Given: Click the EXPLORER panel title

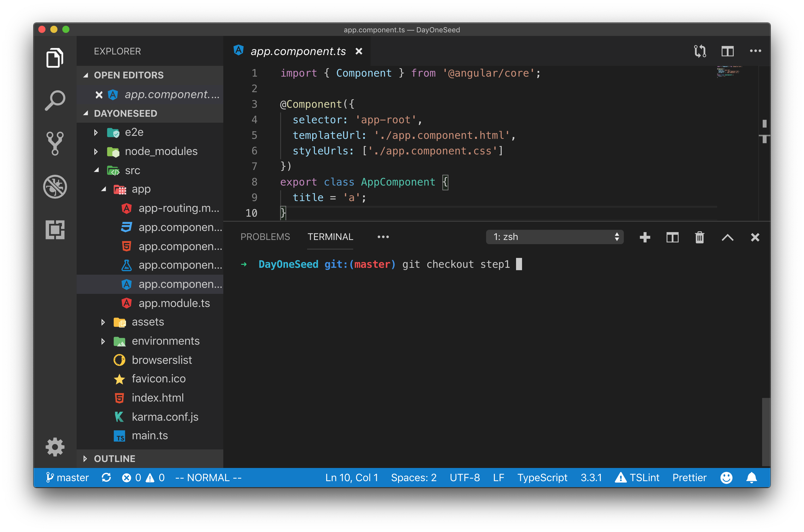Looking at the screenshot, I should pyautogui.click(x=117, y=51).
